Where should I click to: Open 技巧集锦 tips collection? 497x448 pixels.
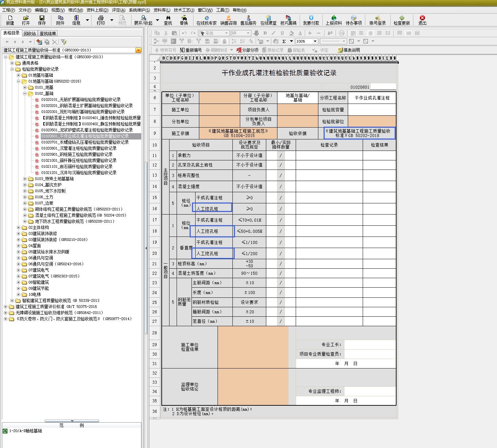pos(288,20)
